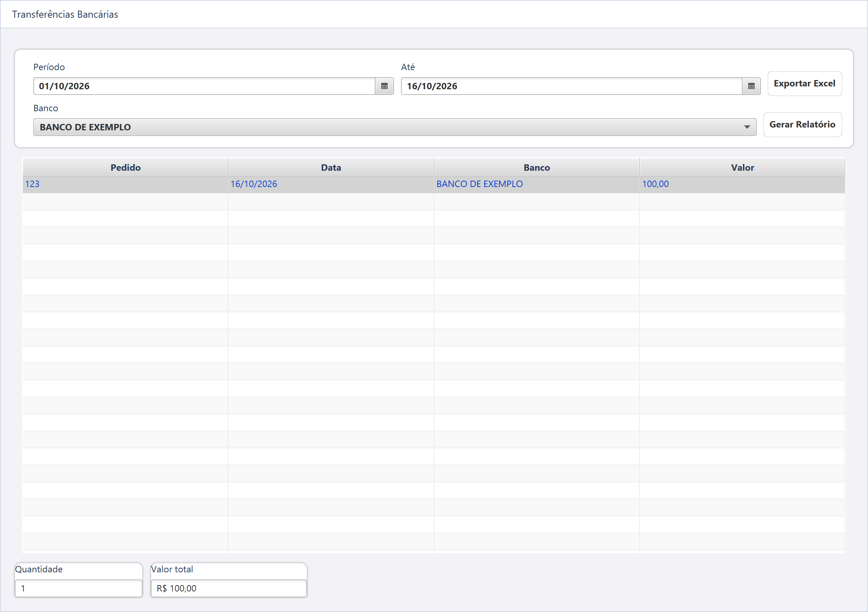Click the Transferências Bancárias title

point(65,15)
